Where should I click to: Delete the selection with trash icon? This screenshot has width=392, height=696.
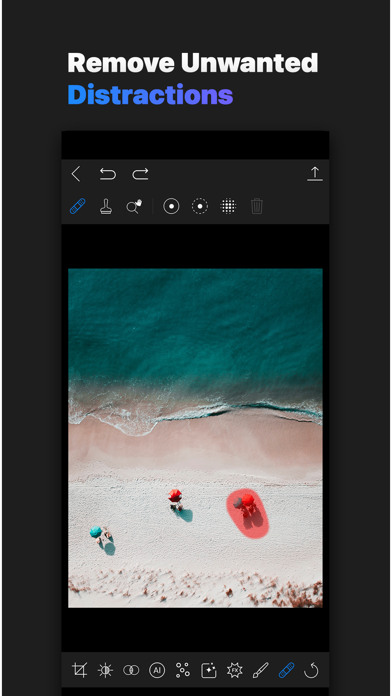click(257, 206)
